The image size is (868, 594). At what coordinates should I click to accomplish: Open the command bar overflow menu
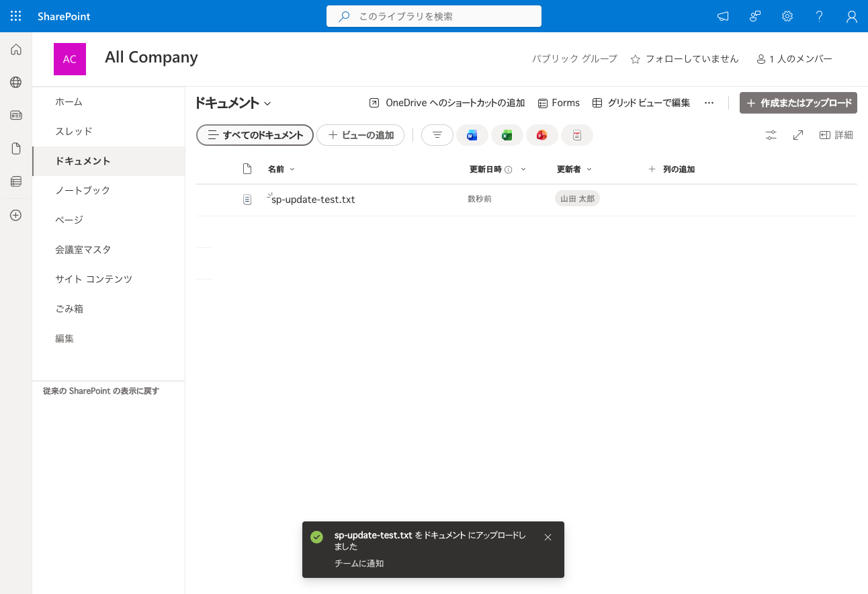709,103
